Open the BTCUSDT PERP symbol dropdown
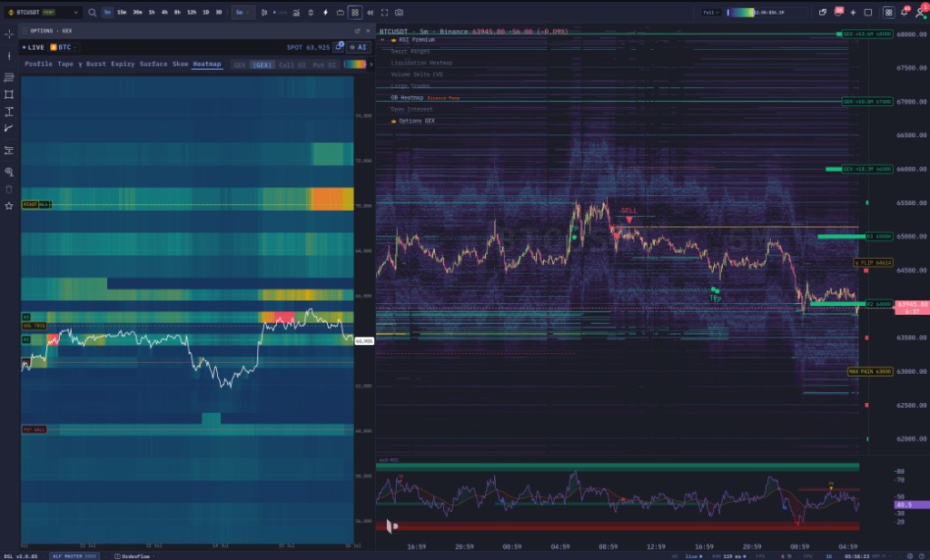 pyautogui.click(x=42, y=13)
